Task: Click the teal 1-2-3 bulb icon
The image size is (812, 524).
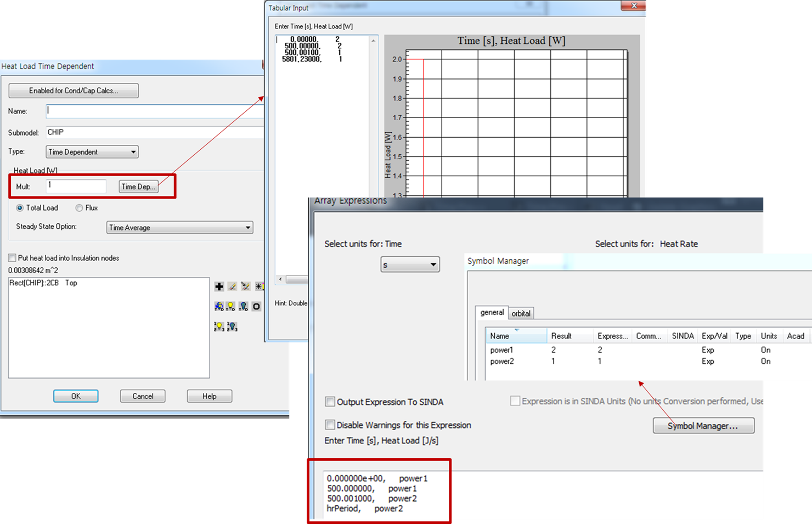Action: click(232, 326)
